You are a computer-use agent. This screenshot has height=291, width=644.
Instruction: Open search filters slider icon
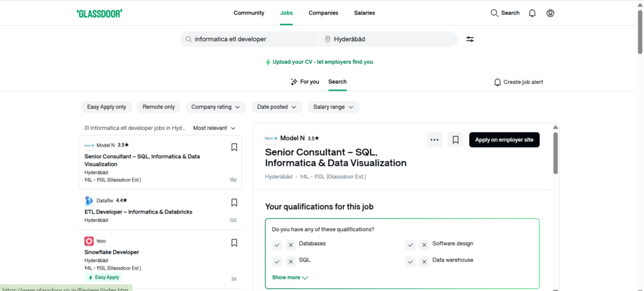[470, 39]
